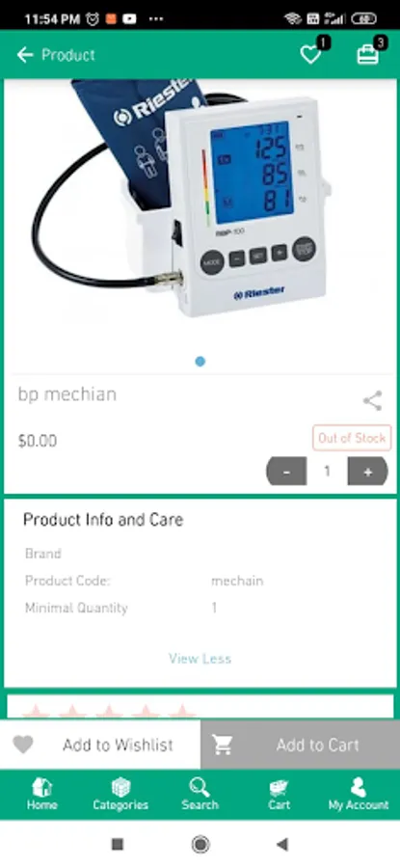This screenshot has height=868, width=400.
Task: Go back using the Product arrow
Action: pyautogui.click(x=25, y=55)
